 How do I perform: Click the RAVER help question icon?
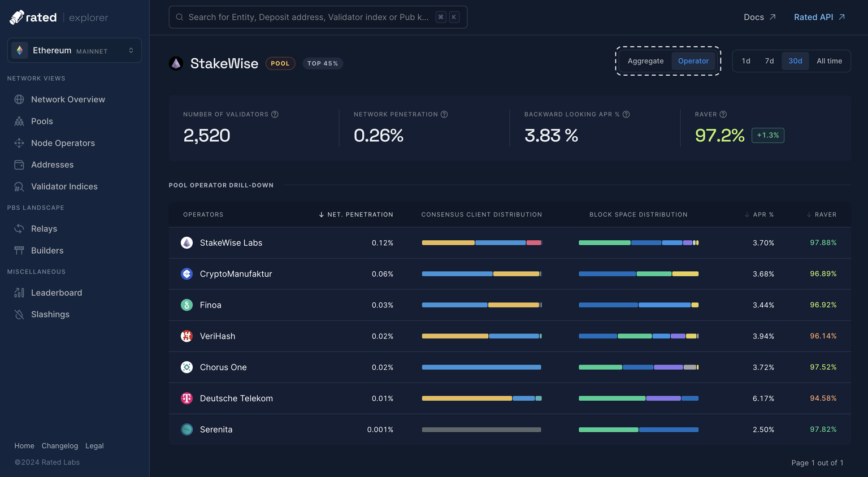click(723, 114)
